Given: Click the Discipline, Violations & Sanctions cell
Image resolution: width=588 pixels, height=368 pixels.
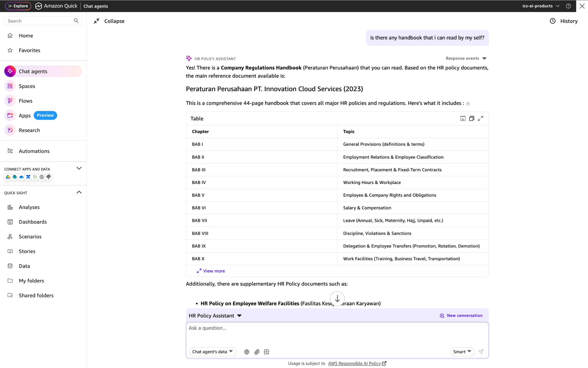Looking at the screenshot, I should point(413,233).
